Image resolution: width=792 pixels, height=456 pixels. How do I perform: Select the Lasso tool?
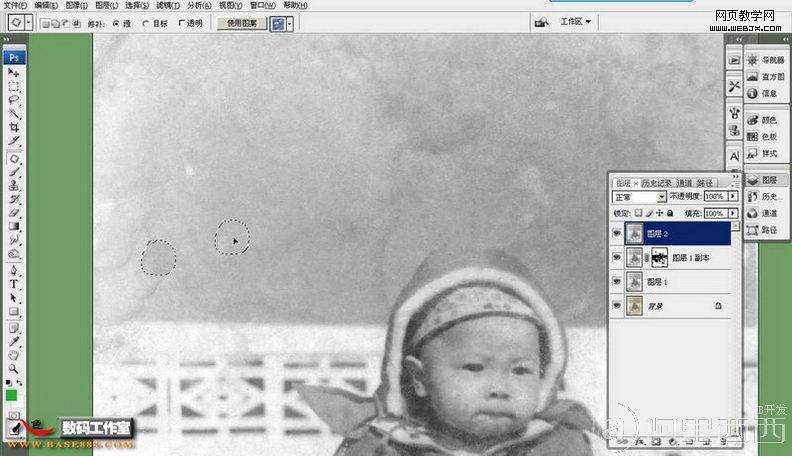coord(14,100)
